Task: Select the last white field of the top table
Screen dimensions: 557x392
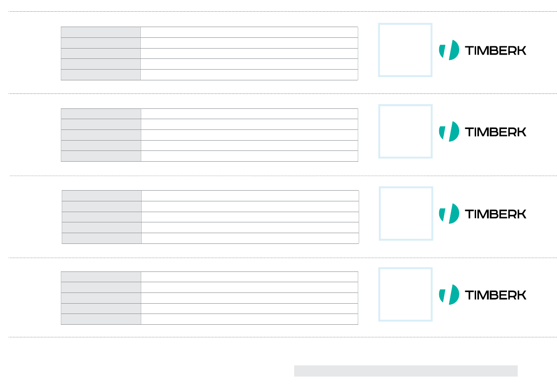Action: pyautogui.click(x=249, y=75)
